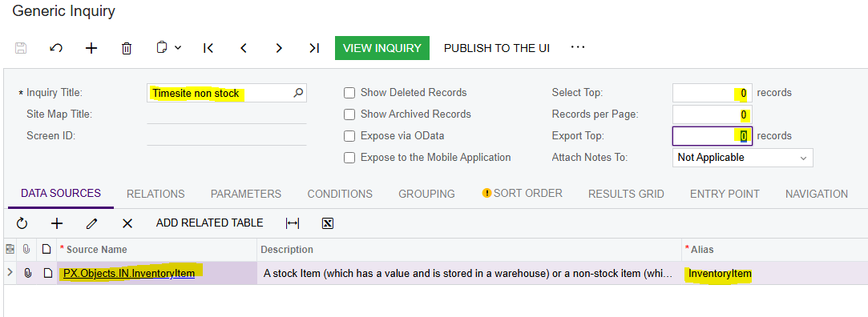Image resolution: width=868 pixels, height=317 pixels.
Task: Go to next record arrow
Action: coord(279,48)
